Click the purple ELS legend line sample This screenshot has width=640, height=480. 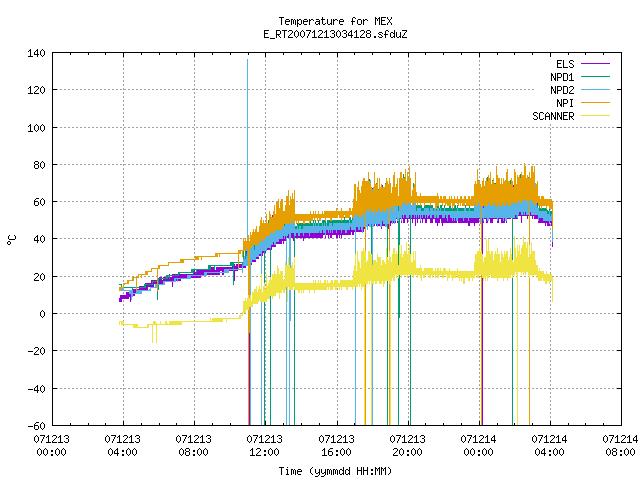point(596,64)
